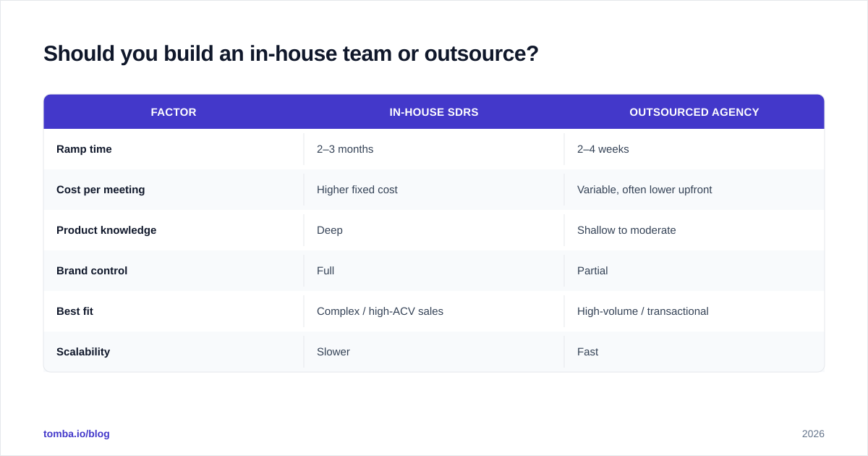Open the tomba.io/blog link
The width and height of the screenshot is (868, 456).
point(77,434)
